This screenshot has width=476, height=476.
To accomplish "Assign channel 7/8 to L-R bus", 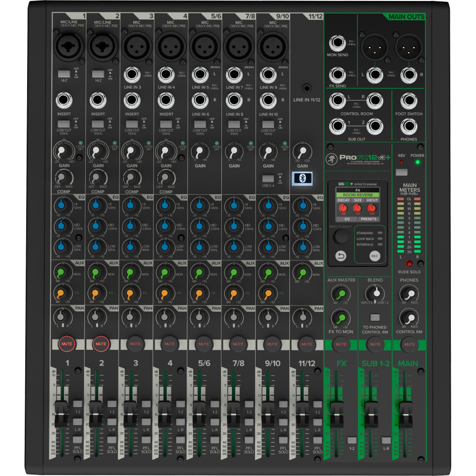I will (x=249, y=422).
